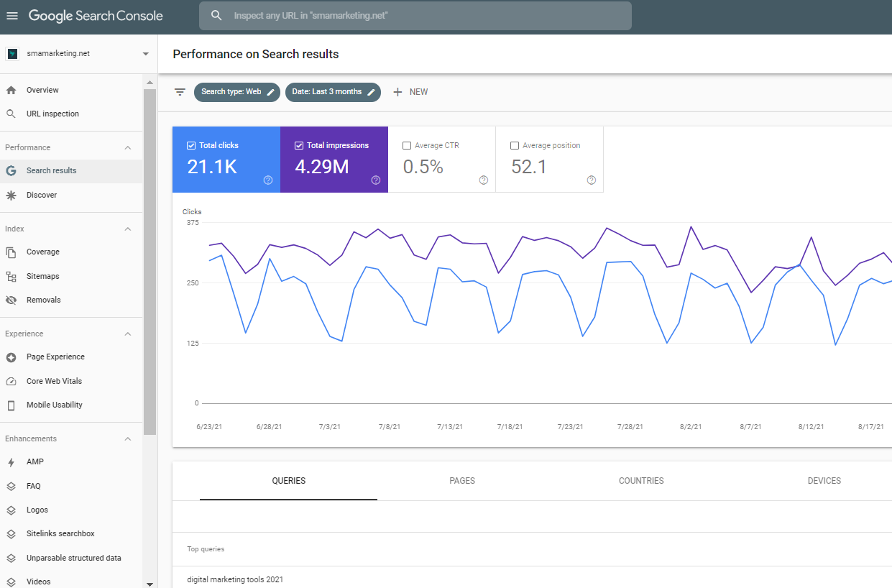Click the Core Web Vitals gauge icon
This screenshot has height=588, width=892.
pos(11,382)
